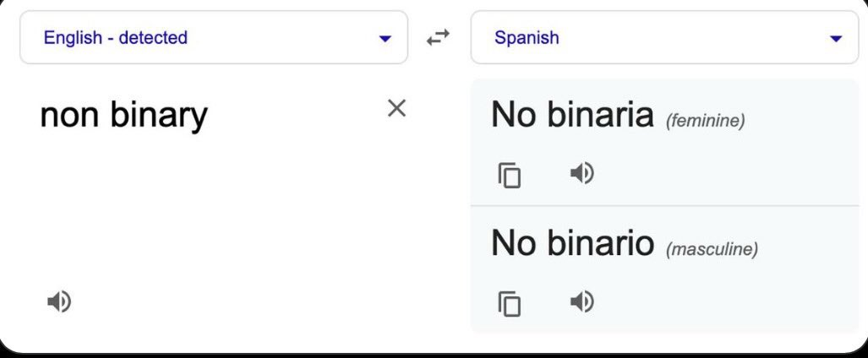868x358 pixels.
Task: Listen to the English source text
Action: (58, 301)
